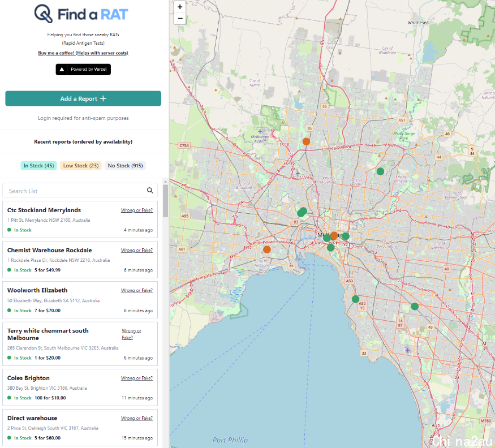Click the Login required for anti-spam purposes note
Viewport: 495px width, 448px height.
point(83,118)
